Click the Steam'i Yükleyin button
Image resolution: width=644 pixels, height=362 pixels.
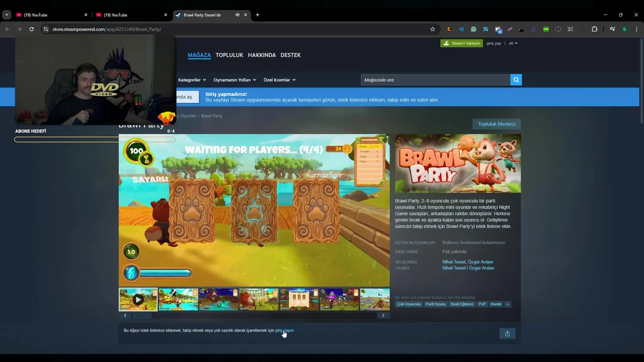[461, 43]
